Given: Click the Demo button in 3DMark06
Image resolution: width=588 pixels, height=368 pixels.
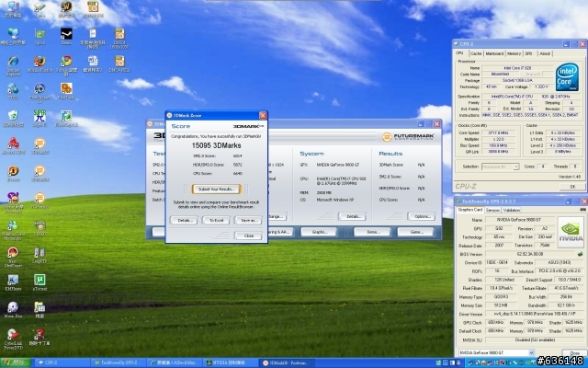Looking at the screenshot, I should (372, 232).
